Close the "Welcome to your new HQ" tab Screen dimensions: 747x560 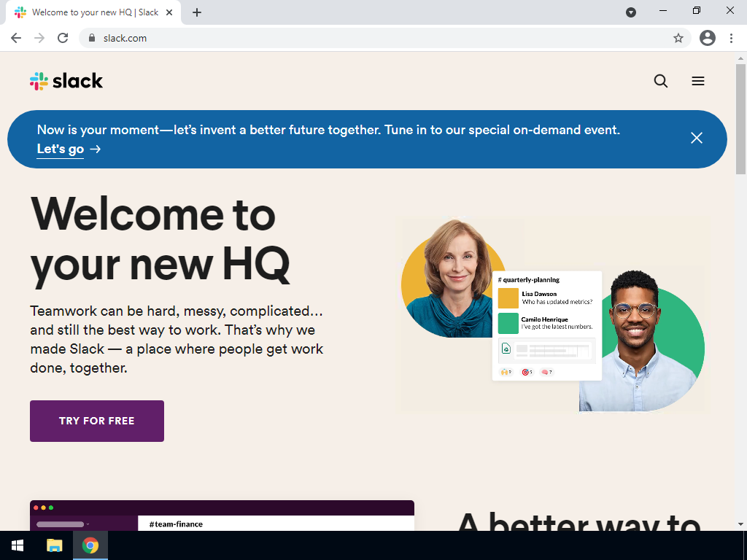pos(169,12)
